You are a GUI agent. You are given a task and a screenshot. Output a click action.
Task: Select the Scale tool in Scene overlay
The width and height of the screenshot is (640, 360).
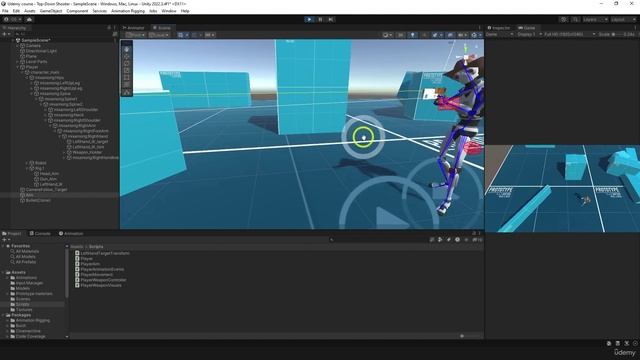click(x=127, y=70)
